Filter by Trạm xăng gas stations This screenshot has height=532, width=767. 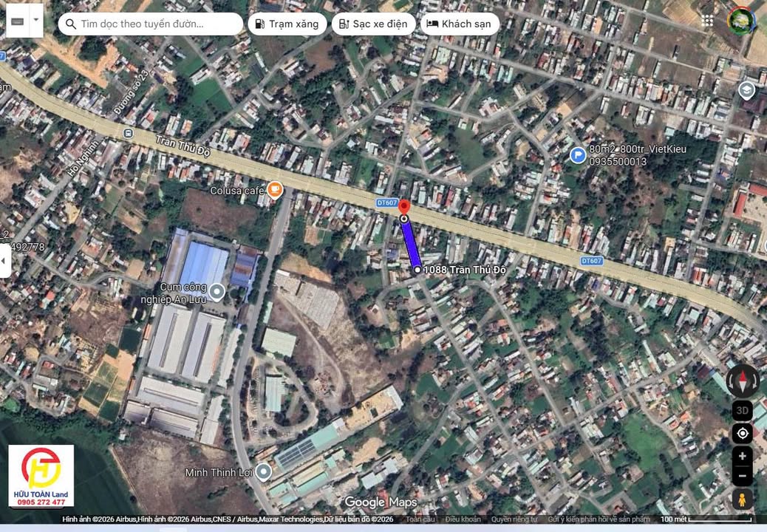tap(287, 24)
